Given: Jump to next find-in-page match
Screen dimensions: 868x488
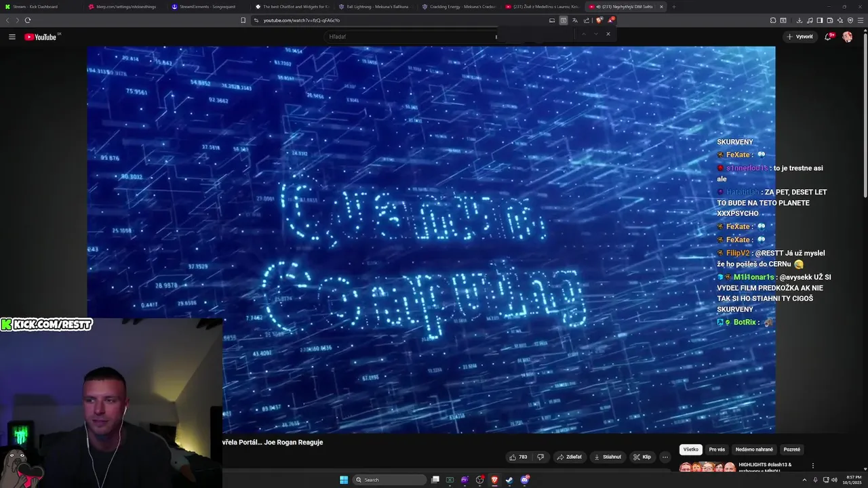Looking at the screenshot, I should coord(596,34).
